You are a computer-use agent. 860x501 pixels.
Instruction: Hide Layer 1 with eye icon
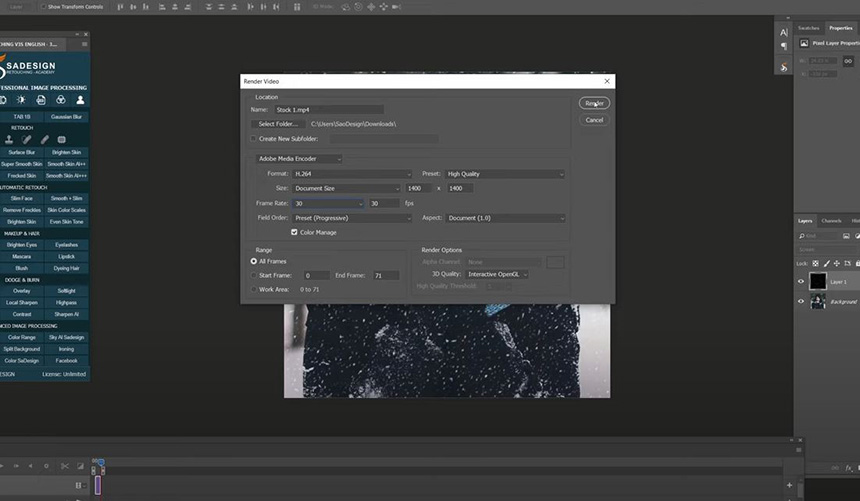pos(801,282)
